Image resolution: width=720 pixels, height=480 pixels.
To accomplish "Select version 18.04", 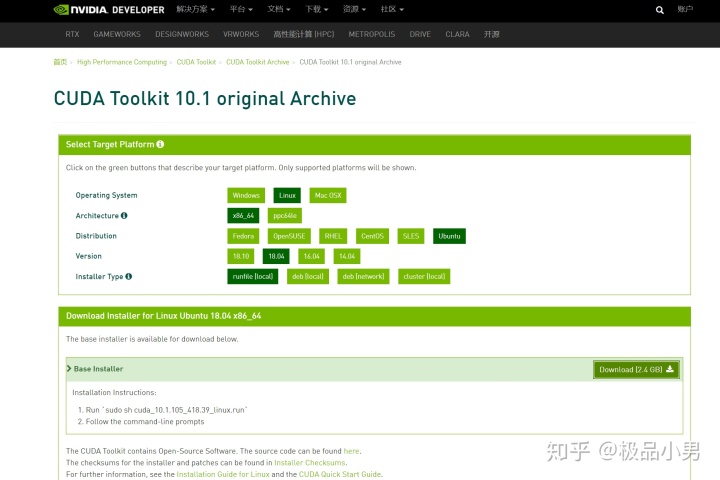I will tap(276, 256).
